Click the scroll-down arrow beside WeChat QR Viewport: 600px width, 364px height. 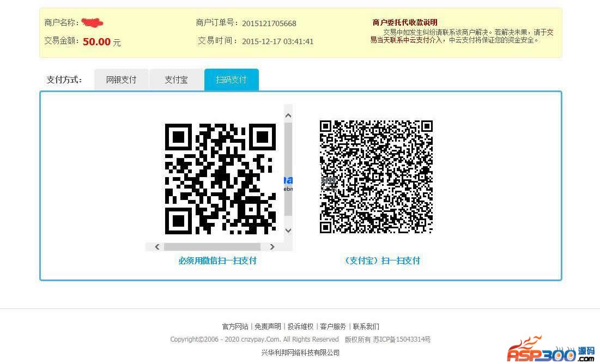[x=288, y=230]
